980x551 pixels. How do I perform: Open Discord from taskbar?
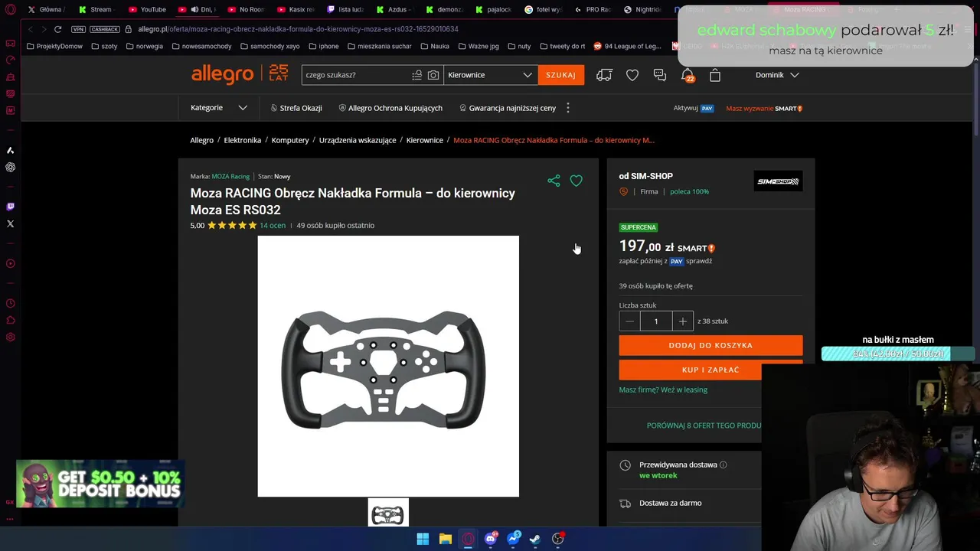[491, 539]
